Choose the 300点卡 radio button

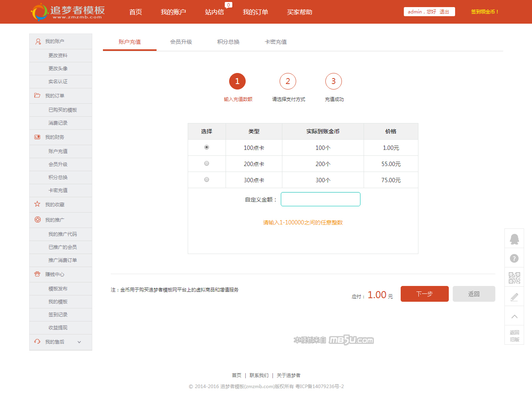click(x=207, y=179)
